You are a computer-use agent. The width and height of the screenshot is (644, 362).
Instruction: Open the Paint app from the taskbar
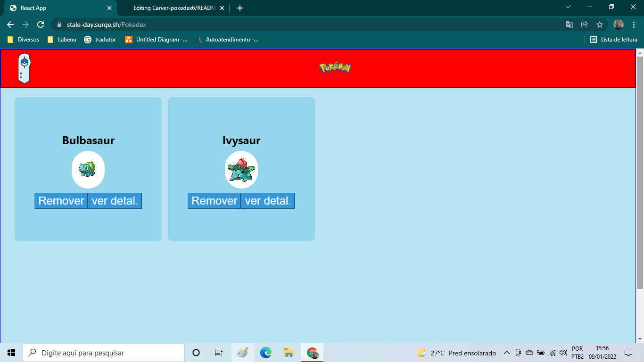pyautogui.click(x=242, y=353)
